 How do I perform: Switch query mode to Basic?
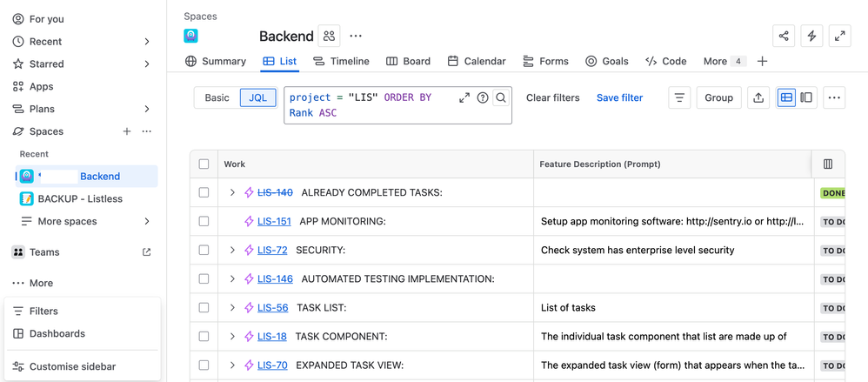(x=217, y=98)
